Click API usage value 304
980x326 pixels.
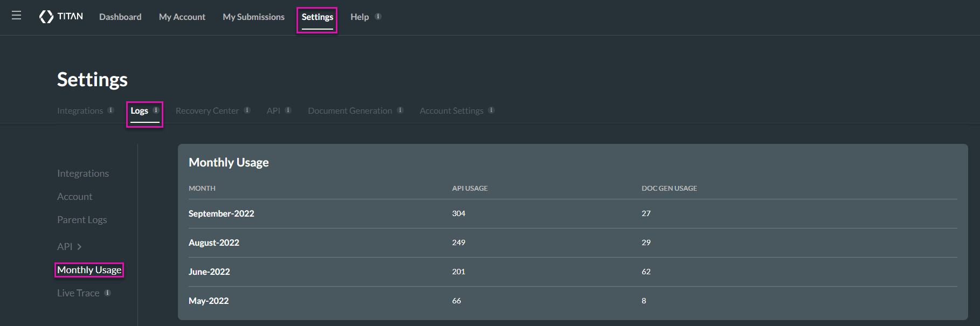pos(459,213)
